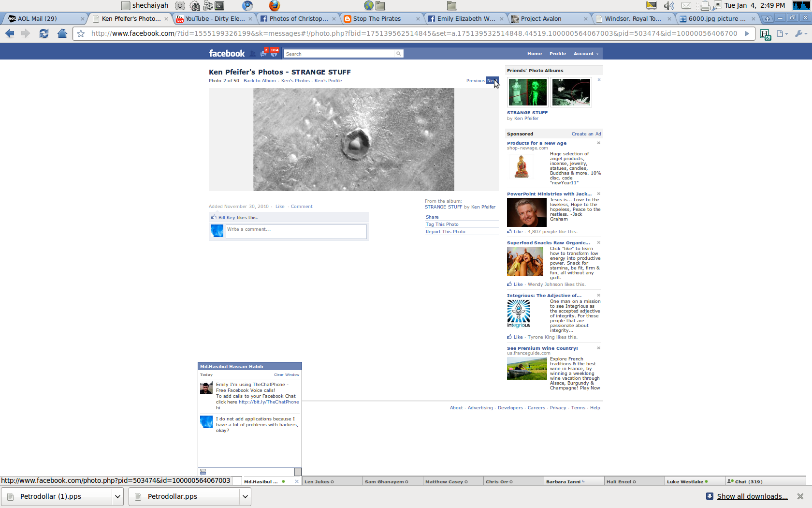The height and width of the screenshot is (508, 812).
Task: Click Report This Photo
Action: (x=445, y=232)
